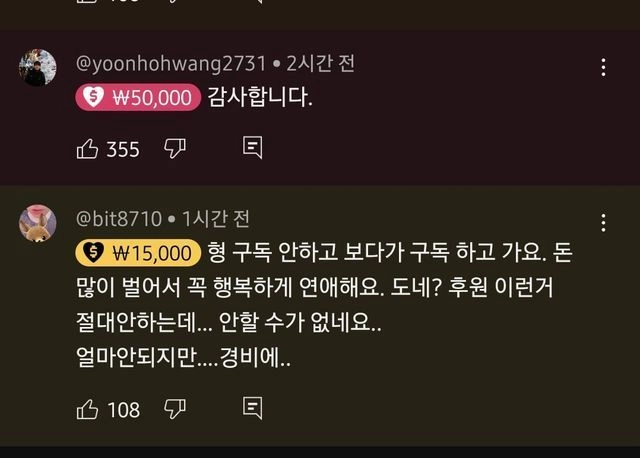View @yoonhohwang2731 profile picture

coord(38,67)
